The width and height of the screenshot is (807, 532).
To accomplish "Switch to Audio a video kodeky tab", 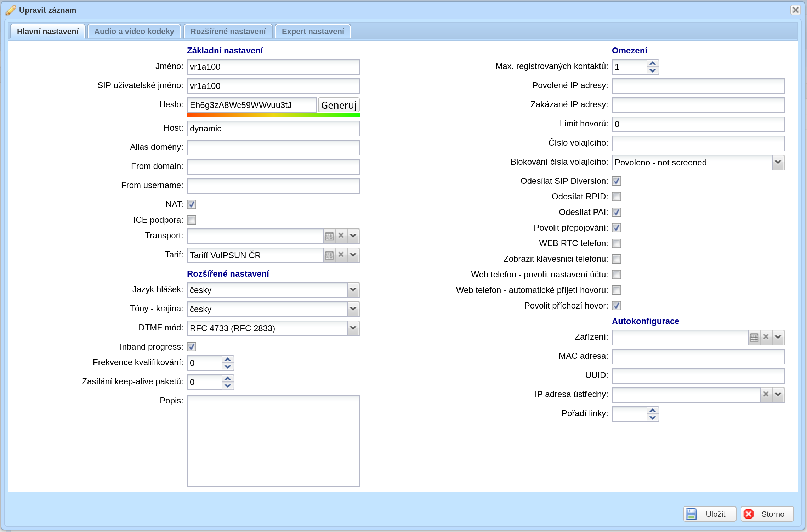I will 134,31.
